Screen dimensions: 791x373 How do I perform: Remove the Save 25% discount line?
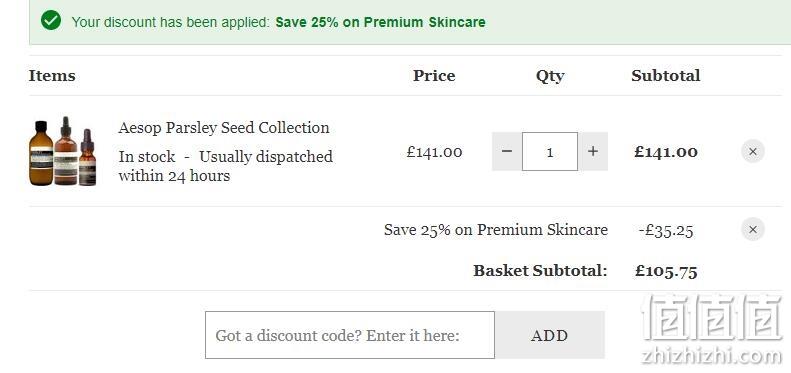tap(753, 230)
